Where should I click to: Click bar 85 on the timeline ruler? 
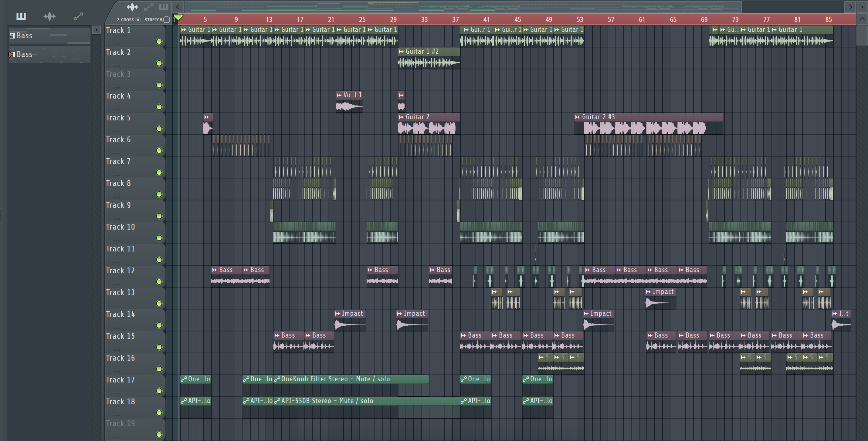829,19
